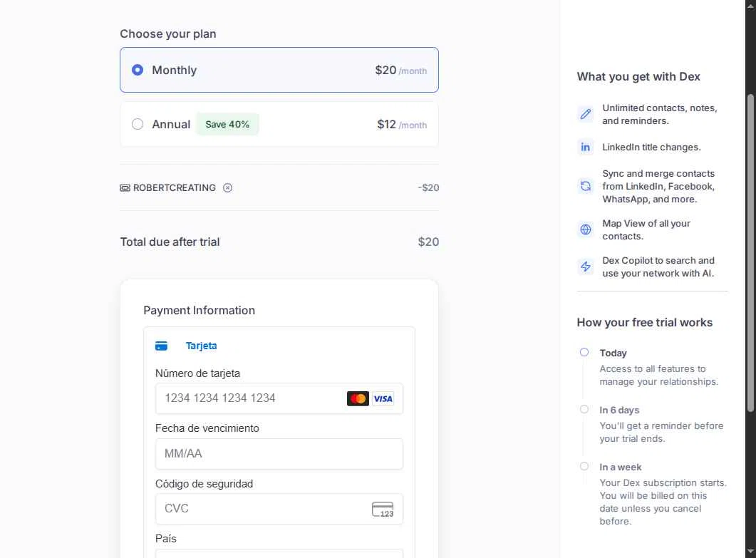Click the Código de seguridad label
This screenshot has width=756, height=558.
(x=204, y=484)
